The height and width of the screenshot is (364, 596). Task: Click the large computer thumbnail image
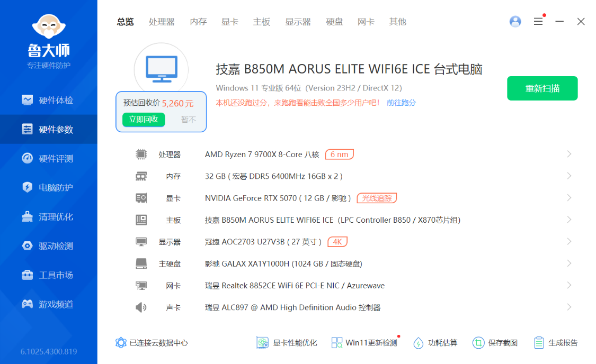coord(161,69)
